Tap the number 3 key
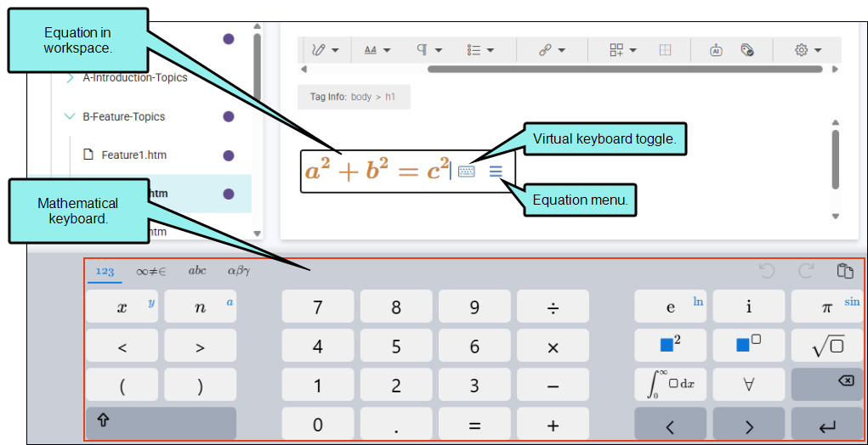The image size is (868, 445). [474, 386]
